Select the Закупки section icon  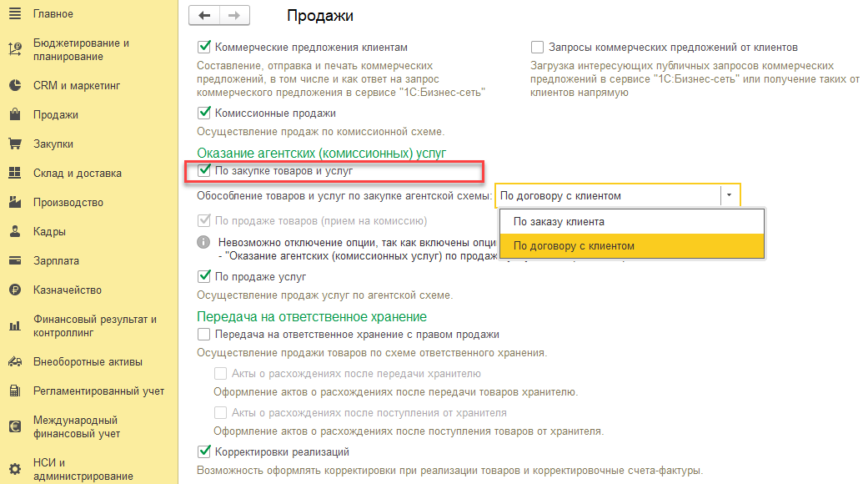(14, 143)
